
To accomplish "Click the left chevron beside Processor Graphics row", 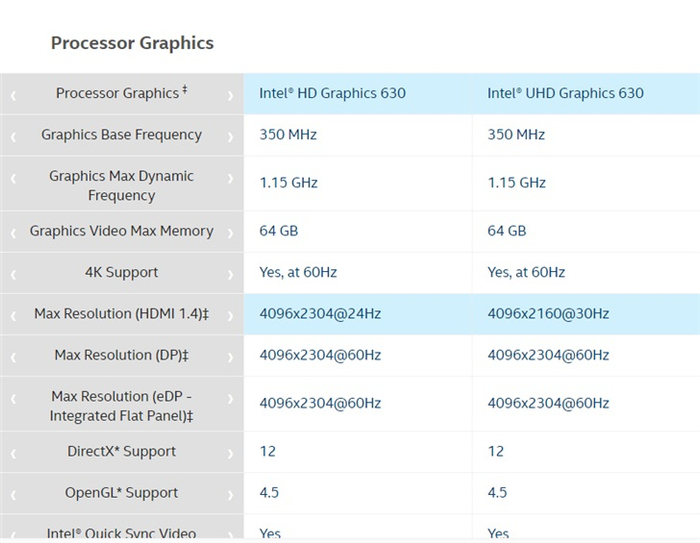I will pyautogui.click(x=13, y=94).
